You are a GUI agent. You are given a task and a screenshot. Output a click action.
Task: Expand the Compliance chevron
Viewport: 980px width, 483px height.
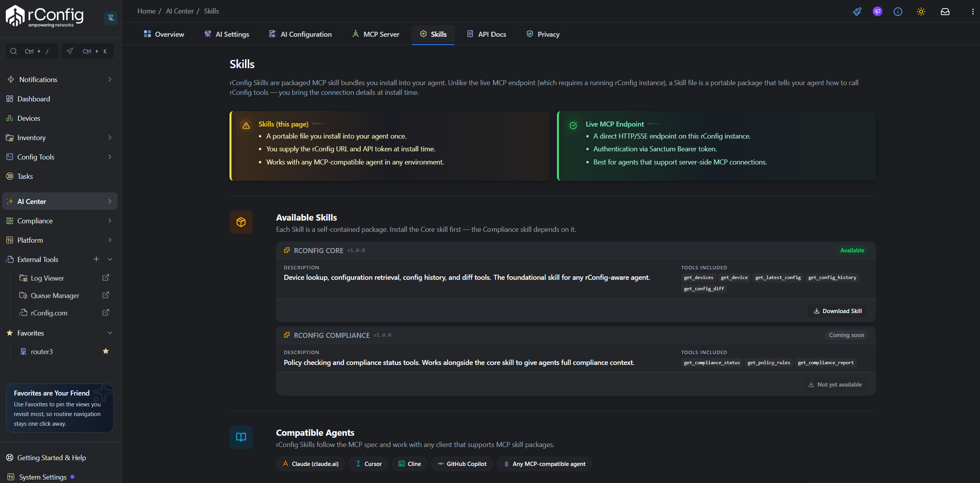[110, 221]
